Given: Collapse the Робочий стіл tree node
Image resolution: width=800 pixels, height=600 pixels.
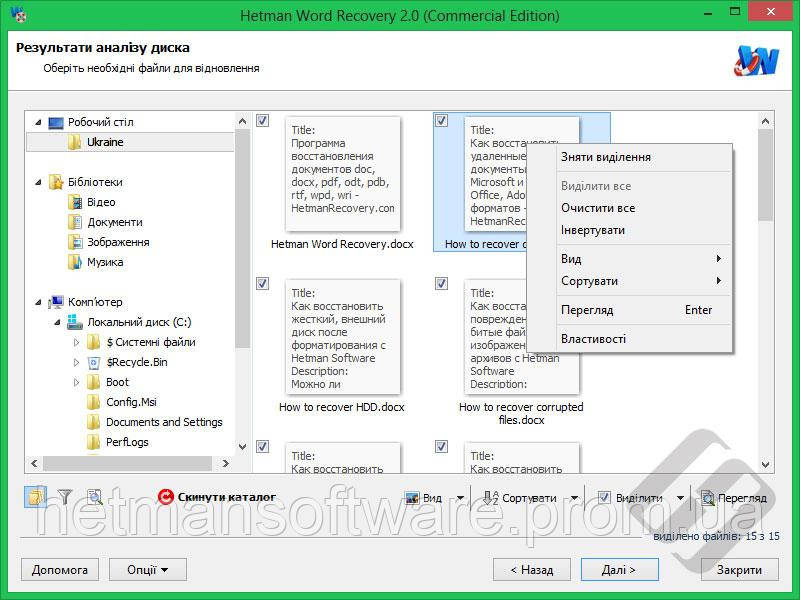Looking at the screenshot, I should click(x=38, y=122).
